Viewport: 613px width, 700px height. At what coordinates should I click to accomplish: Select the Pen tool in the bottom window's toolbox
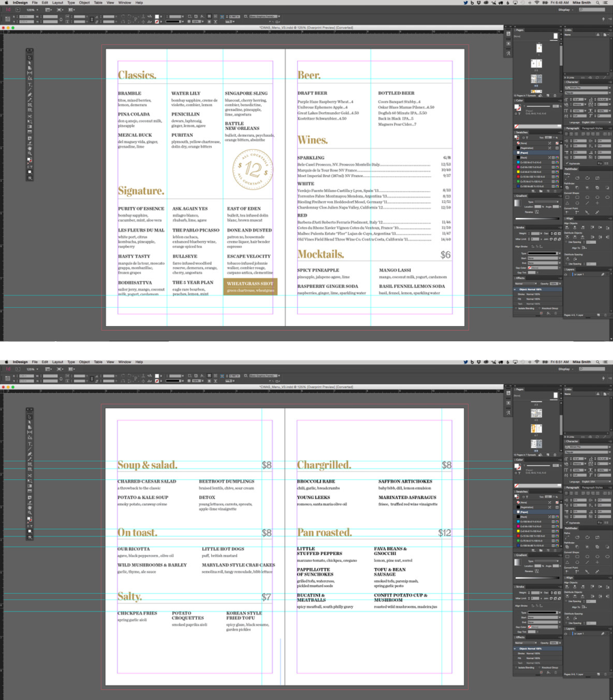29,448
